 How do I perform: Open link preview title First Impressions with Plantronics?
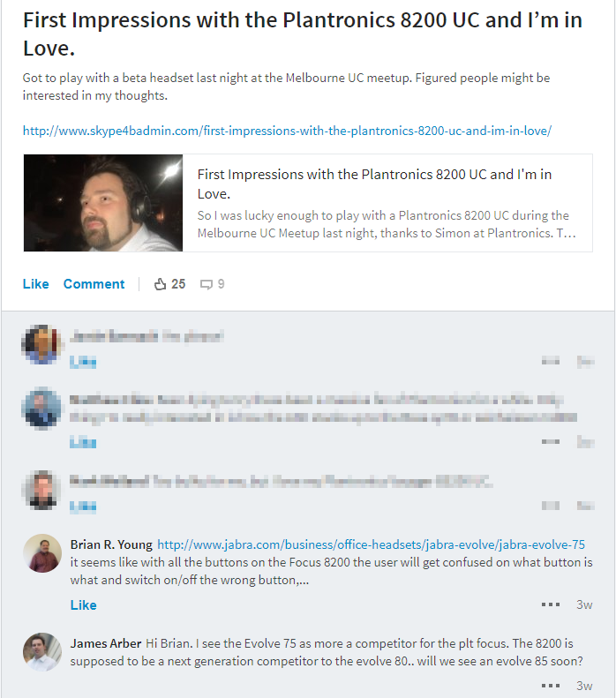coord(374,184)
